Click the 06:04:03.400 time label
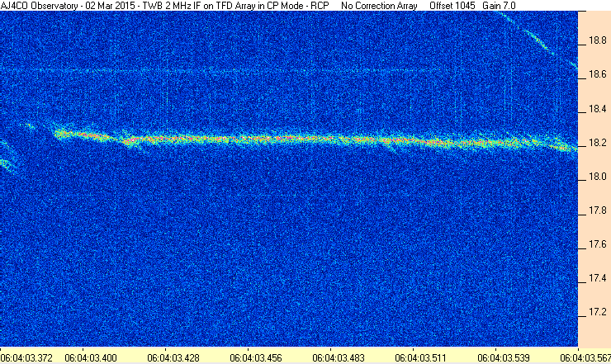 pos(91,357)
